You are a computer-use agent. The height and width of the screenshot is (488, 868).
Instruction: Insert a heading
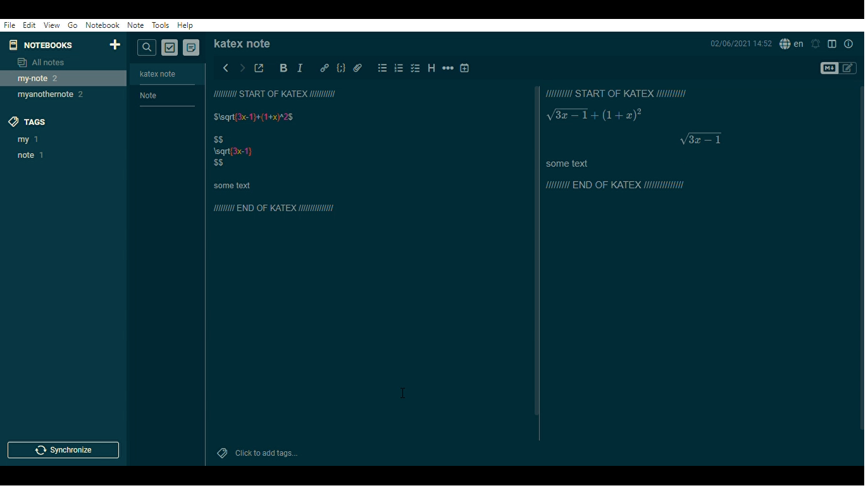point(431,68)
